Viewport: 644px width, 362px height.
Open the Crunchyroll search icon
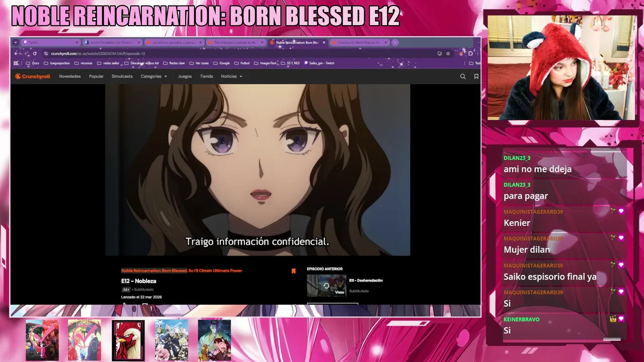click(463, 76)
